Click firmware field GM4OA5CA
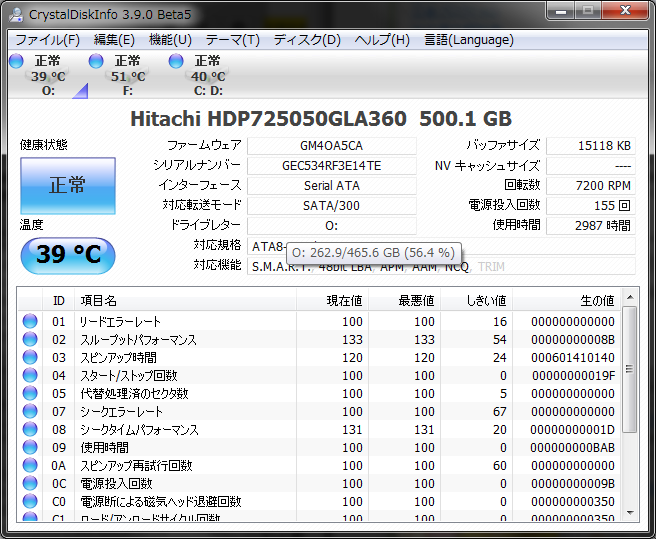Viewport: 656px width, 539px height. pos(332,146)
